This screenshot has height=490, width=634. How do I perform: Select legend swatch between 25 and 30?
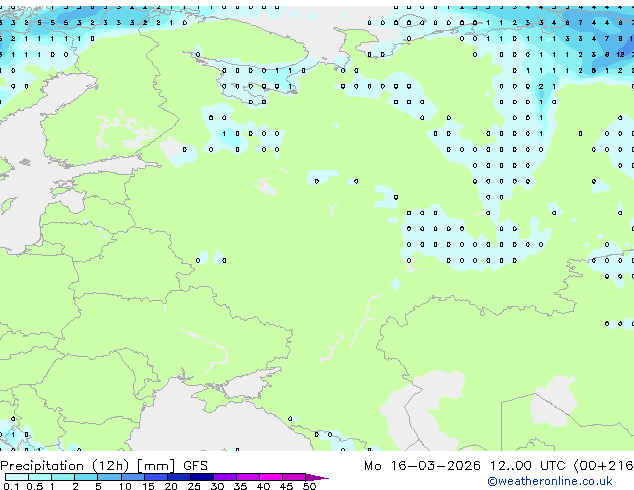(201, 477)
